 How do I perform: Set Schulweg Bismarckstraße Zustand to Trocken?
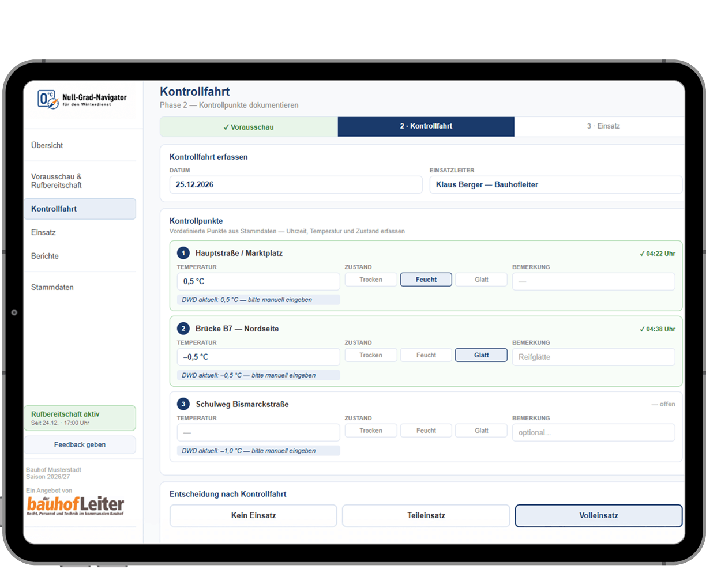[371, 431]
